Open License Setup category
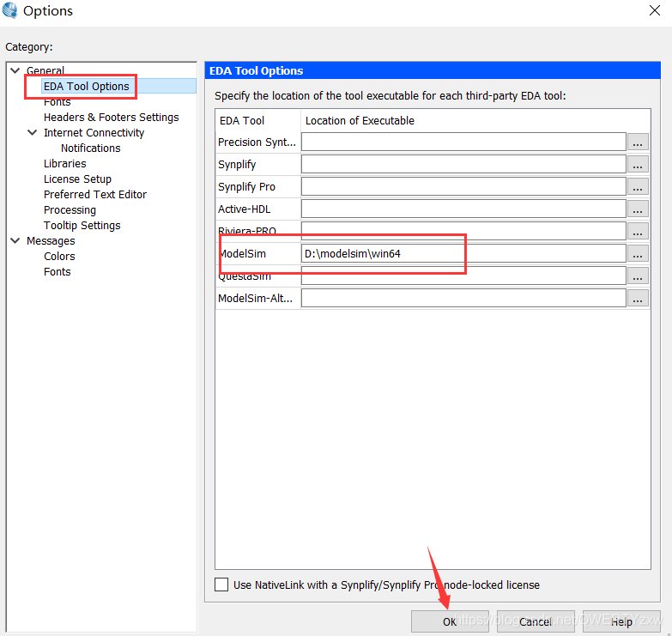Viewport: 672px width, 636px height. point(77,179)
